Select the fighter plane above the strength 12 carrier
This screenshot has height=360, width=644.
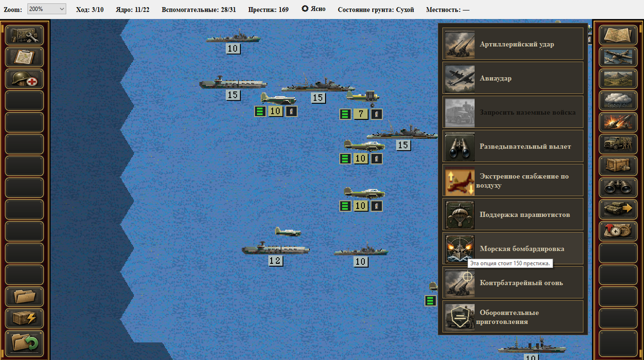[x=288, y=232]
